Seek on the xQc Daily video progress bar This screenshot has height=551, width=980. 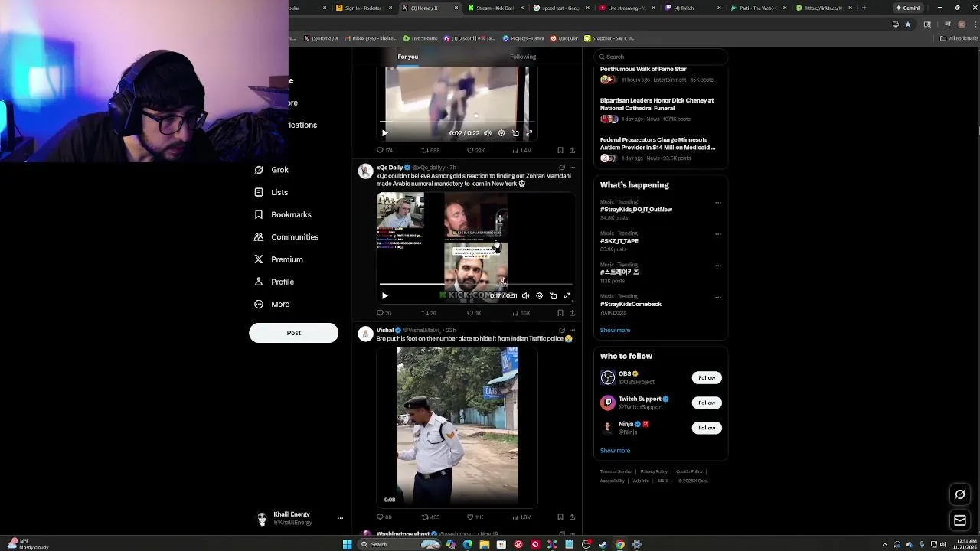[x=475, y=284]
